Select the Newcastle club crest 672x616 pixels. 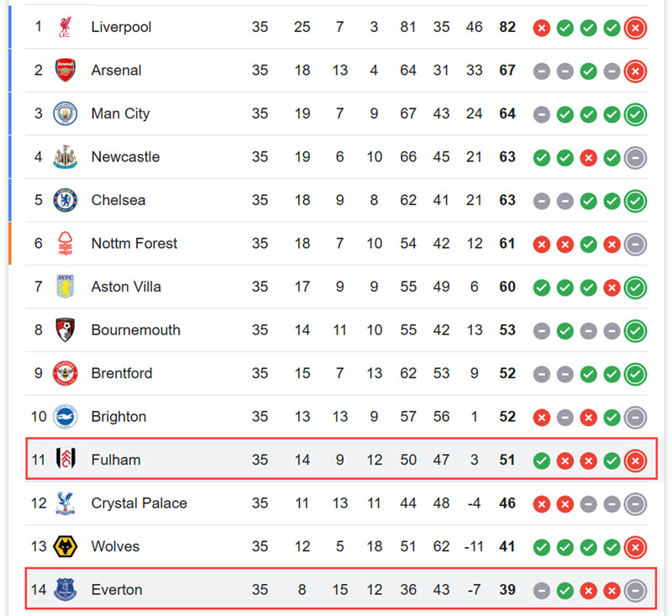tap(66, 157)
